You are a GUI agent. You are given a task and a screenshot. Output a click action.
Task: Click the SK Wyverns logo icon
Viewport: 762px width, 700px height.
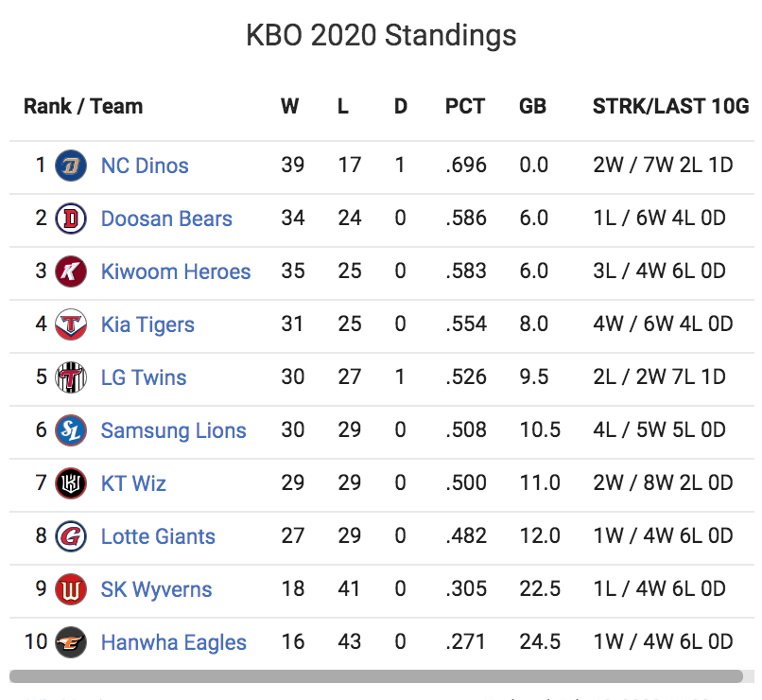[71, 589]
